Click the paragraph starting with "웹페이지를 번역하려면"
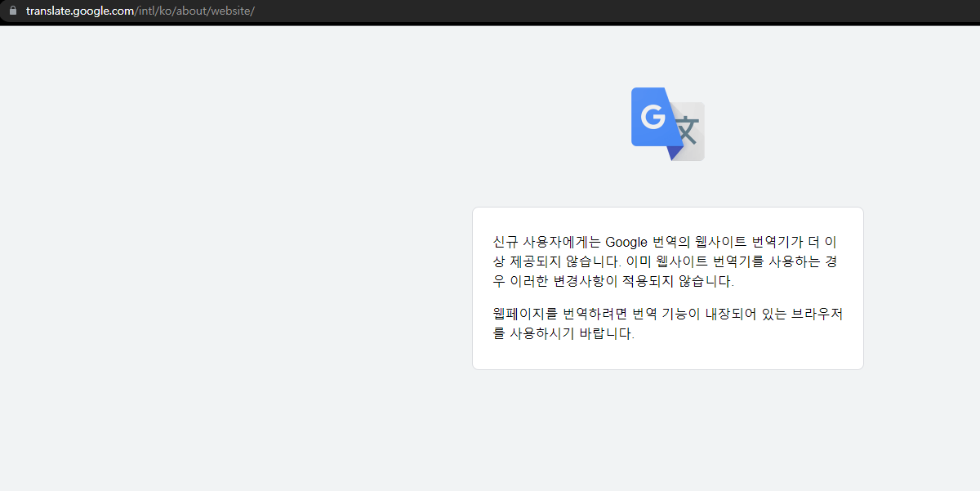 tap(667, 324)
